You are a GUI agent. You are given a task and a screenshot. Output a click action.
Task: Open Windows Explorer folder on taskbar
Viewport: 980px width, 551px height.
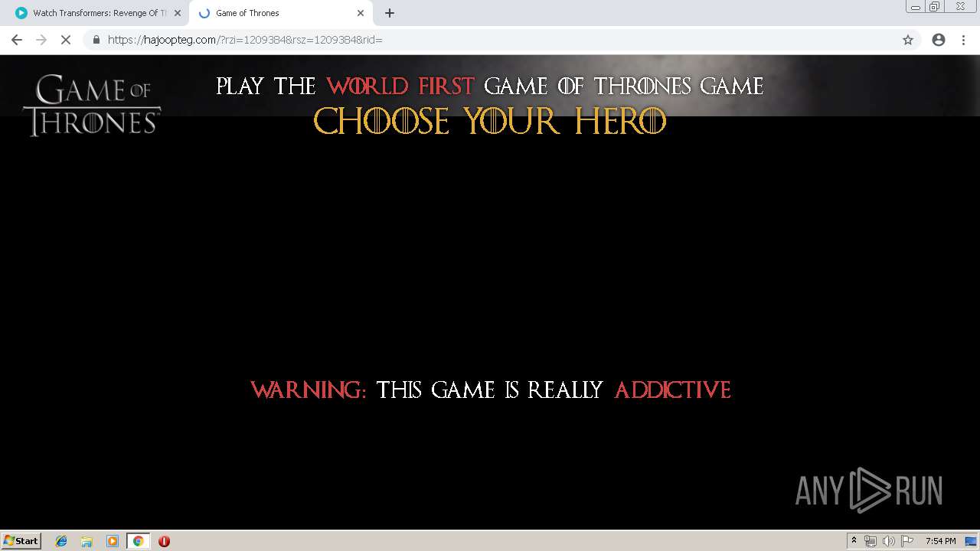tap(87, 541)
